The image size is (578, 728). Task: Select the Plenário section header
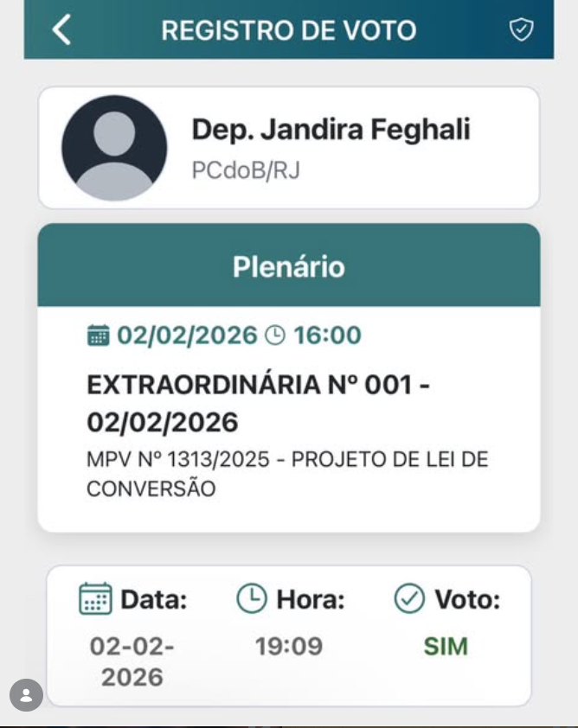tap(288, 266)
